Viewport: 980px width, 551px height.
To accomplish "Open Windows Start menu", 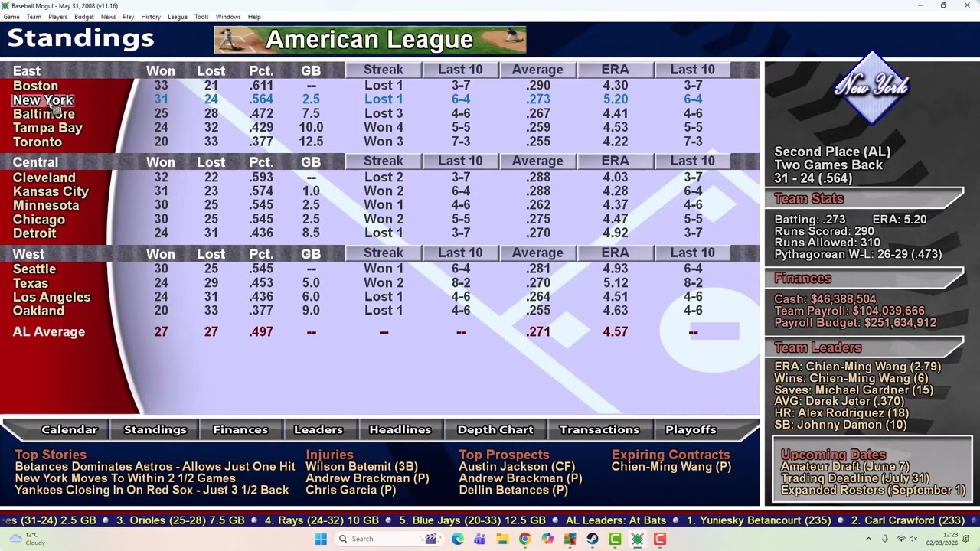I will click(321, 539).
